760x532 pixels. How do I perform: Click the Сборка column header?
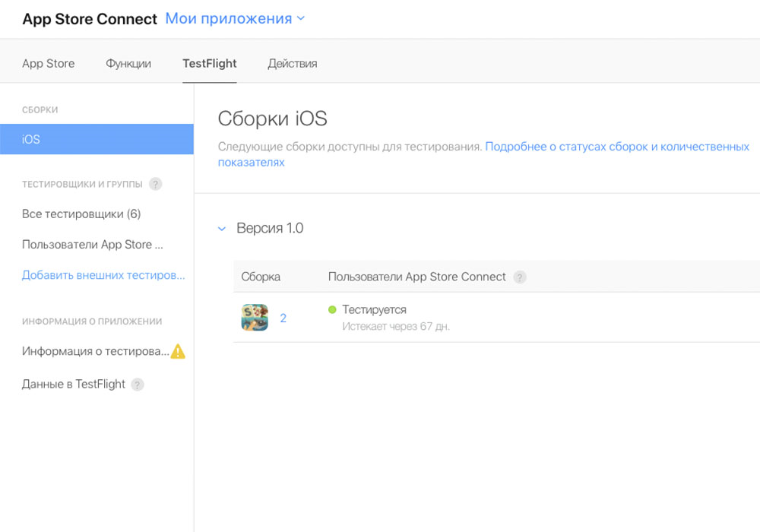(261, 277)
